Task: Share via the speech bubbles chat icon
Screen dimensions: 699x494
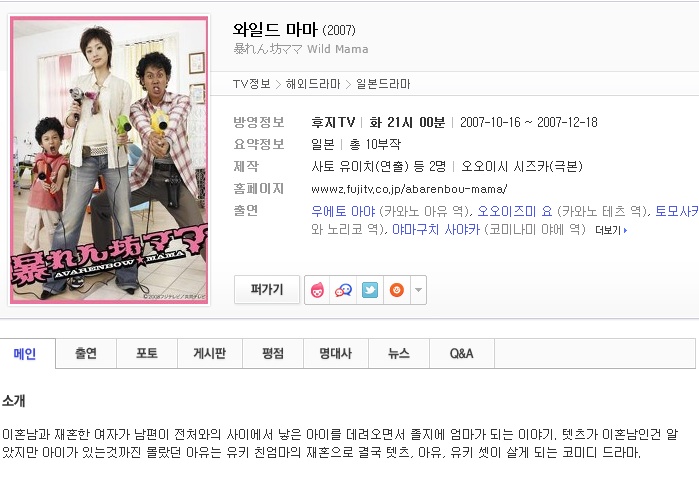Action: pyautogui.click(x=343, y=290)
